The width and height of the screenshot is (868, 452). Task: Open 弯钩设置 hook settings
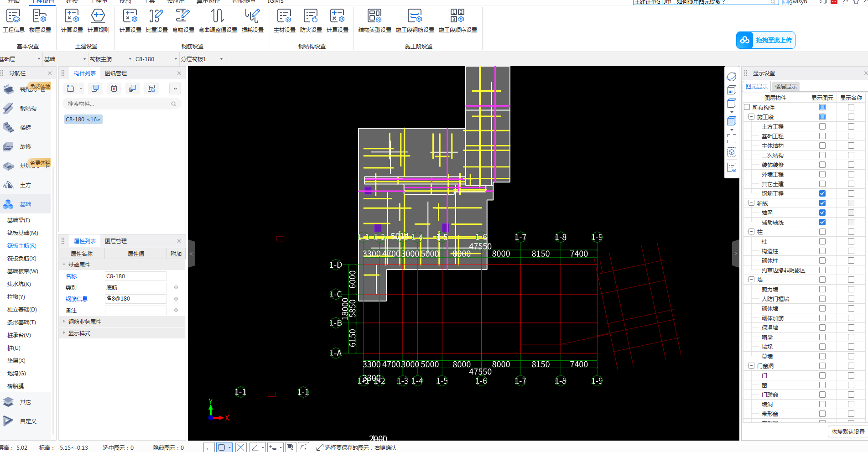point(183,21)
